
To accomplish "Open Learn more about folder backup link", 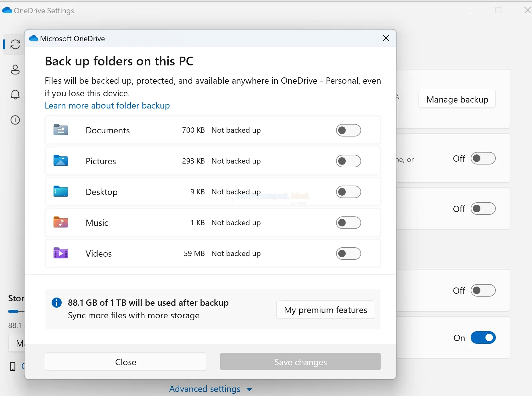I will click(x=107, y=105).
